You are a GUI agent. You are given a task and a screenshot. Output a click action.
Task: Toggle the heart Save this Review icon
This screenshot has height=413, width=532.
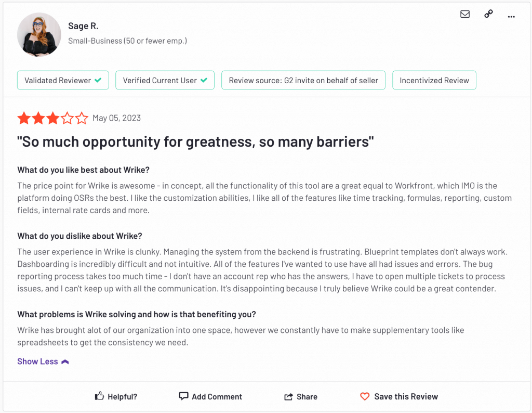point(365,396)
